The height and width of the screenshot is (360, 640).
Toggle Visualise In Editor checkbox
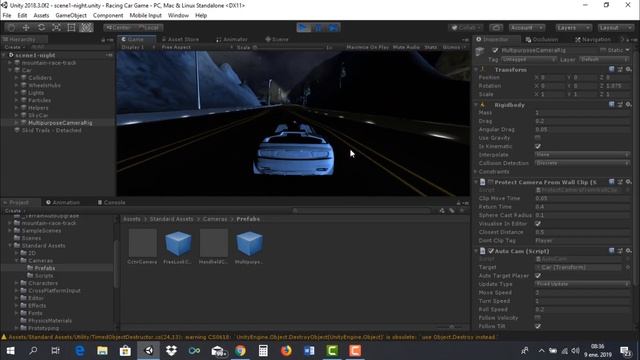click(x=538, y=224)
